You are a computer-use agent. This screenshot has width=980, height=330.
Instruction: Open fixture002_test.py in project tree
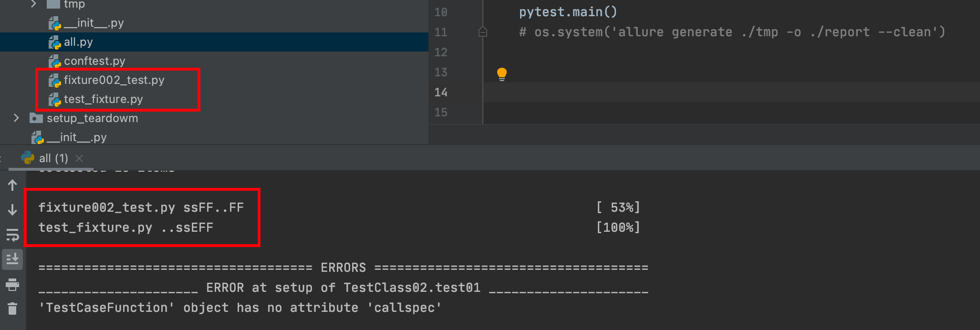click(114, 80)
